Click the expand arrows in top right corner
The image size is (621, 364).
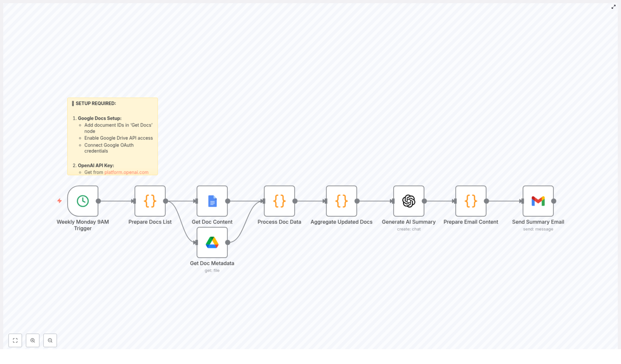click(x=614, y=7)
